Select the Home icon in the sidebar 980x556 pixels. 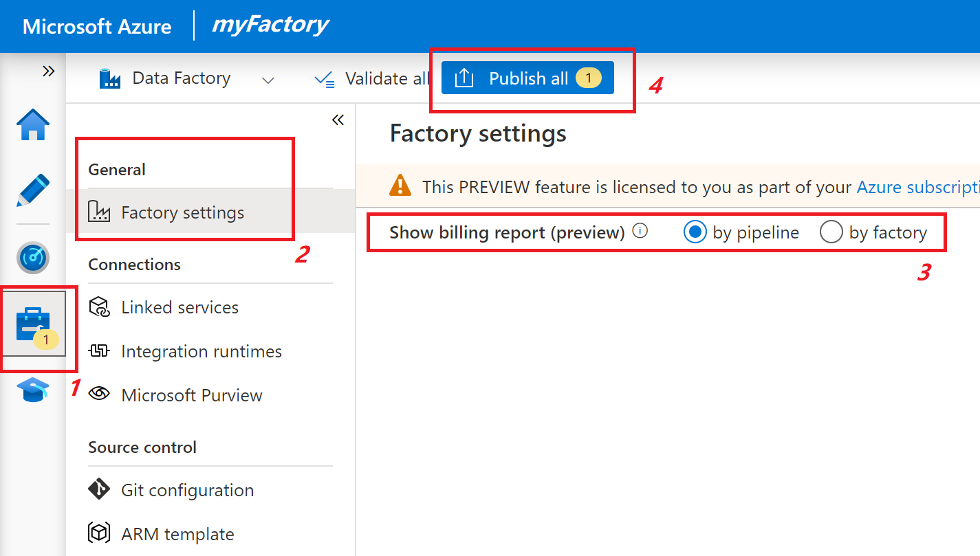(x=32, y=125)
